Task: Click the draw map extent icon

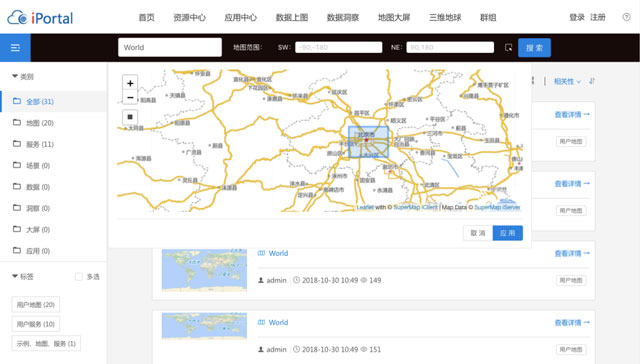Action: coord(509,48)
